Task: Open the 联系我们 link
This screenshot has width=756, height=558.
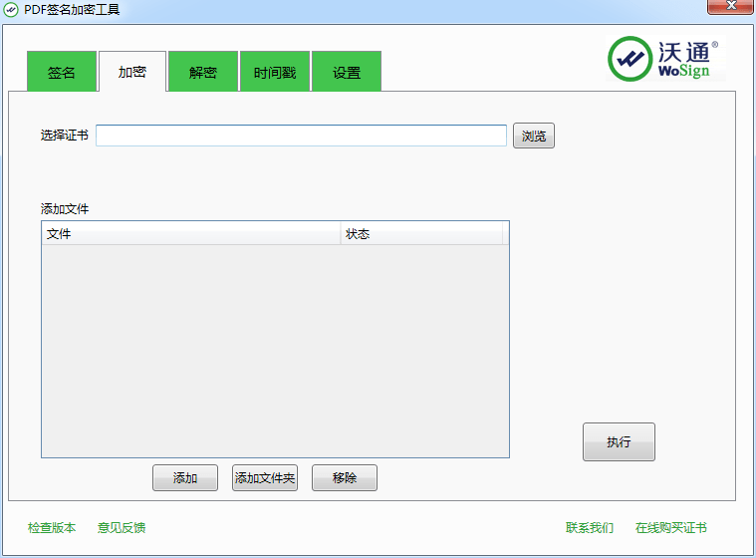Action: (590, 528)
